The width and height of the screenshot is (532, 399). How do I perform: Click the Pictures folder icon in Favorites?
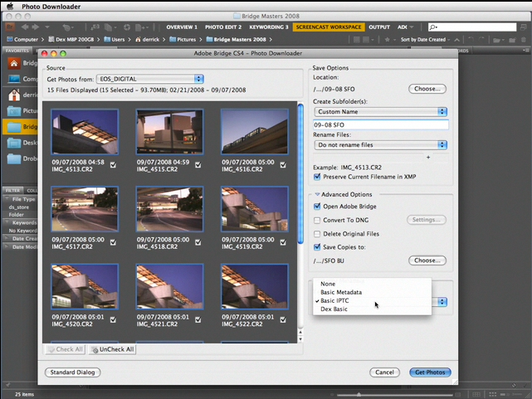pyautogui.click(x=14, y=111)
